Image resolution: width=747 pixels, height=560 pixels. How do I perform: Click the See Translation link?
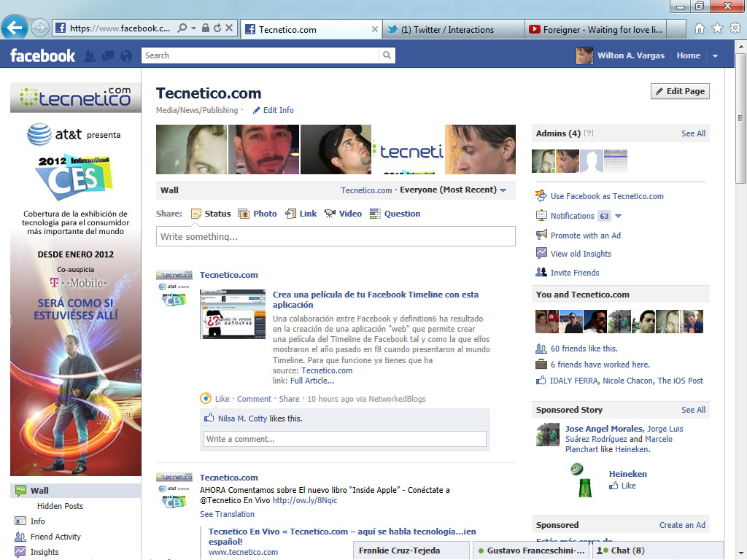228,514
